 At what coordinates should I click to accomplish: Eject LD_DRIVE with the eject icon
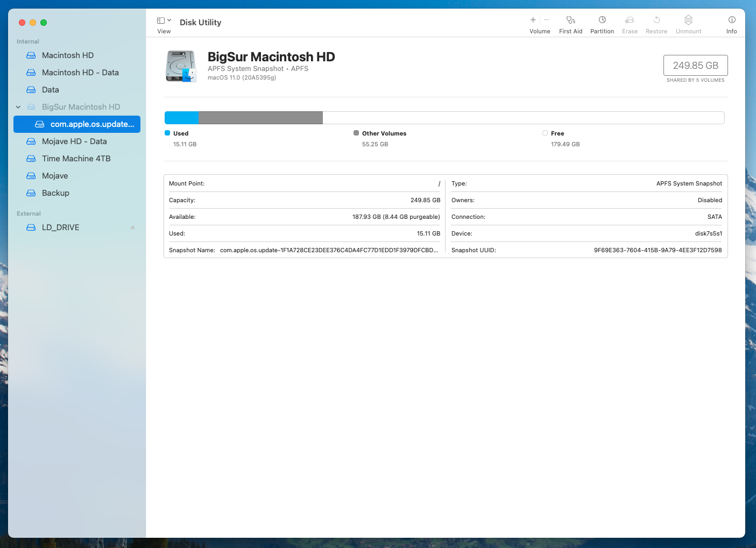pyautogui.click(x=132, y=227)
